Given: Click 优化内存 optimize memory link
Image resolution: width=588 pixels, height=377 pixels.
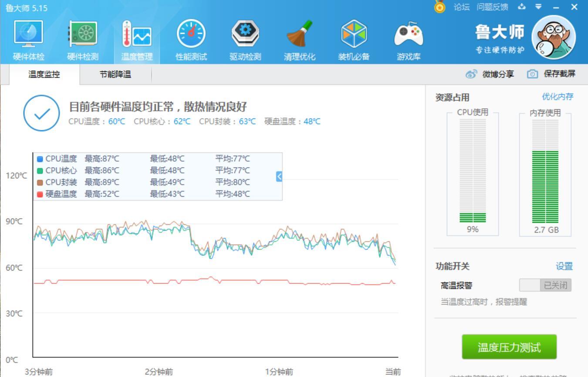Looking at the screenshot, I should tap(558, 97).
